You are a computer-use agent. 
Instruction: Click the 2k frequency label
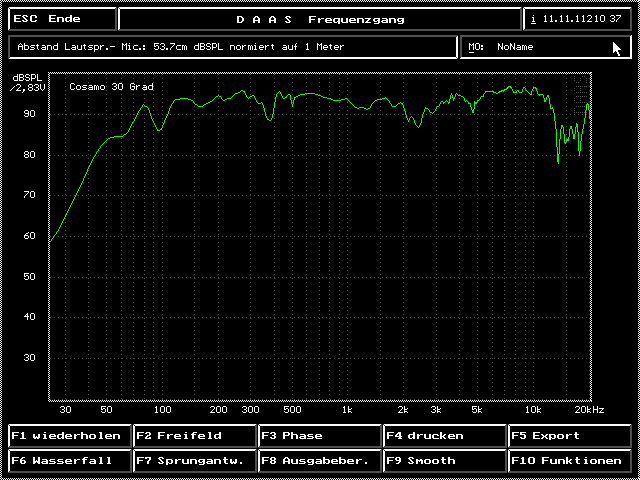403,410
